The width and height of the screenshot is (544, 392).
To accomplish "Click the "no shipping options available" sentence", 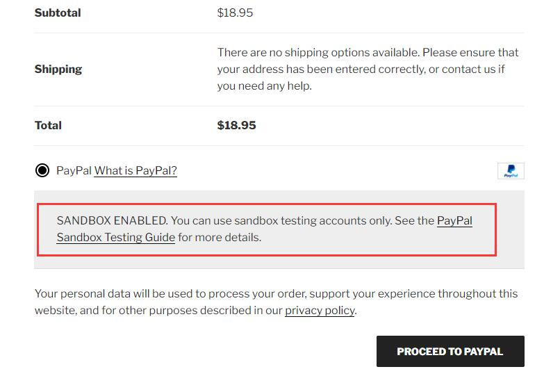I will click(x=318, y=53).
